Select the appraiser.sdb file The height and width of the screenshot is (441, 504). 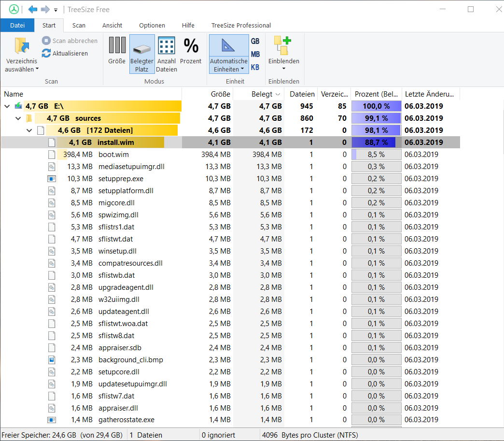[x=120, y=348]
